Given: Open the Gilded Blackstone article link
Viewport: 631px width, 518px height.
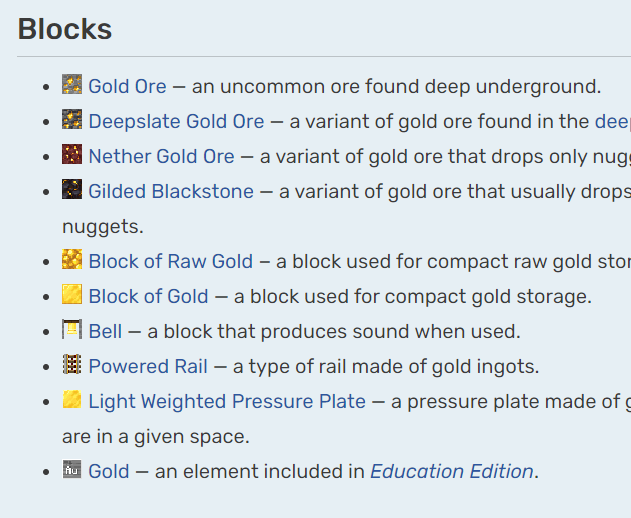Looking at the screenshot, I should point(171,192).
